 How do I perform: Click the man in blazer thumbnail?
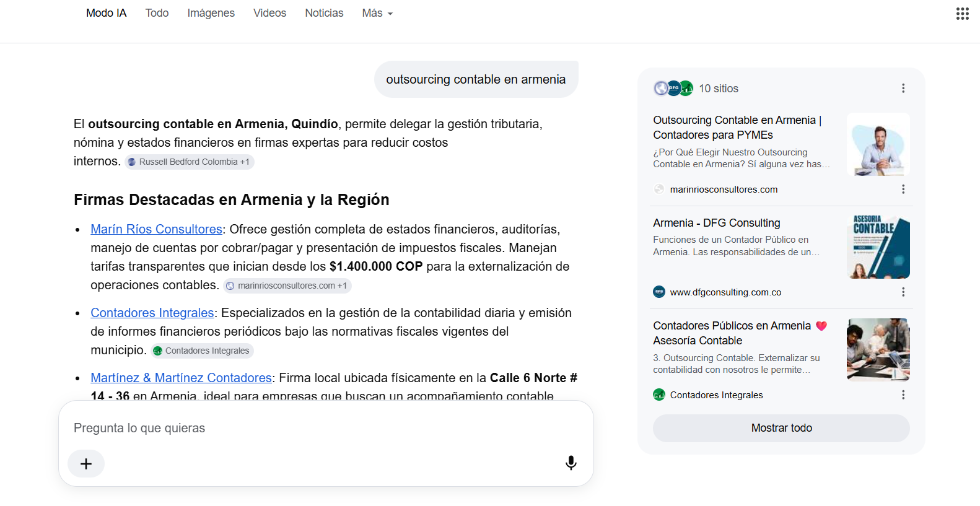pyautogui.click(x=878, y=144)
